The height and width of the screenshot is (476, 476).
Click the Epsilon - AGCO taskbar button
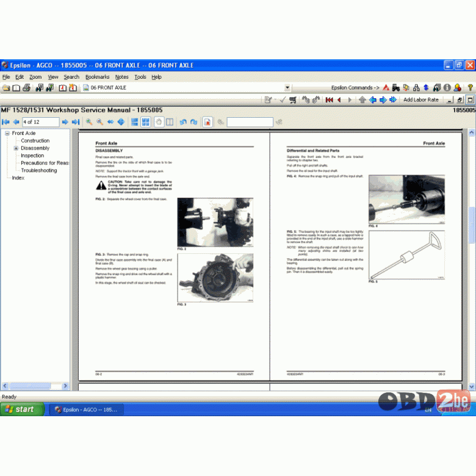click(87, 410)
